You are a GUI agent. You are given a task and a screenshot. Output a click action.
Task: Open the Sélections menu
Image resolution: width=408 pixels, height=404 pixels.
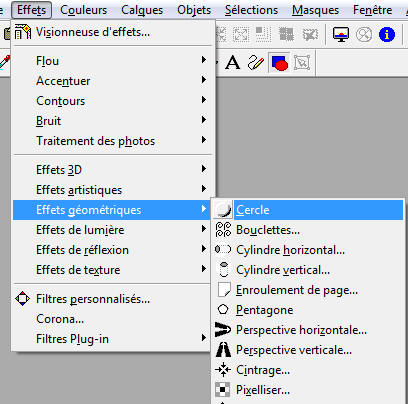(251, 10)
